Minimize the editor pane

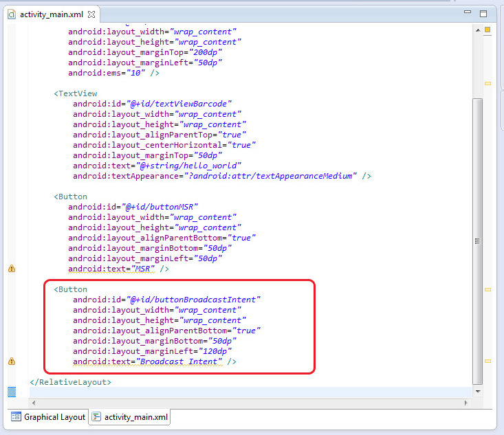tap(466, 13)
